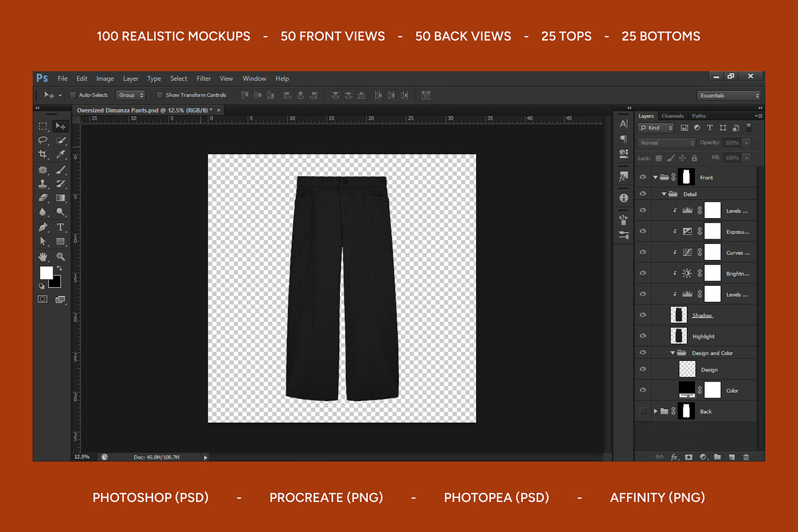
Task: Open the Filter menu
Action: [203, 78]
